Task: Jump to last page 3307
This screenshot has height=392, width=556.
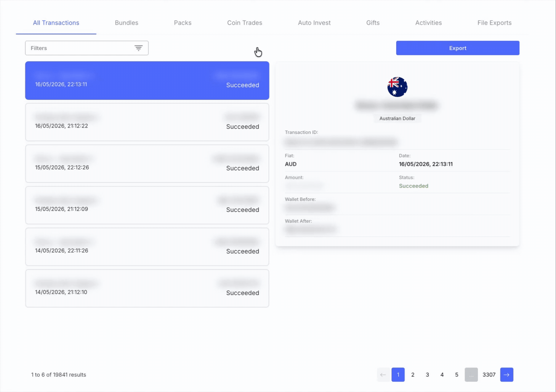Action: [x=489, y=375]
